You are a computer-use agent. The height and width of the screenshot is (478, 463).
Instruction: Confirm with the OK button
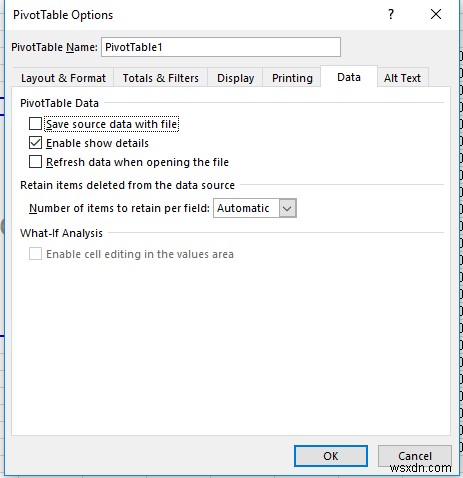click(x=331, y=456)
